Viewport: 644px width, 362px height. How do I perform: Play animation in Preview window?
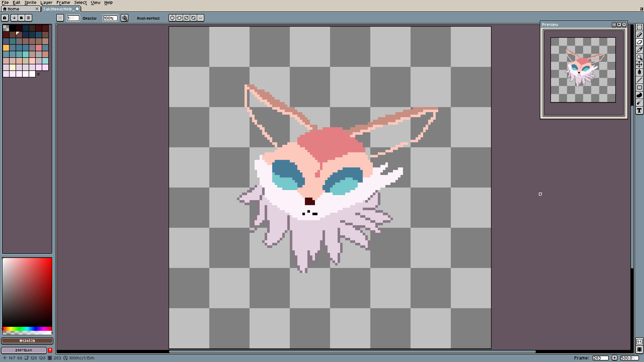point(619,25)
